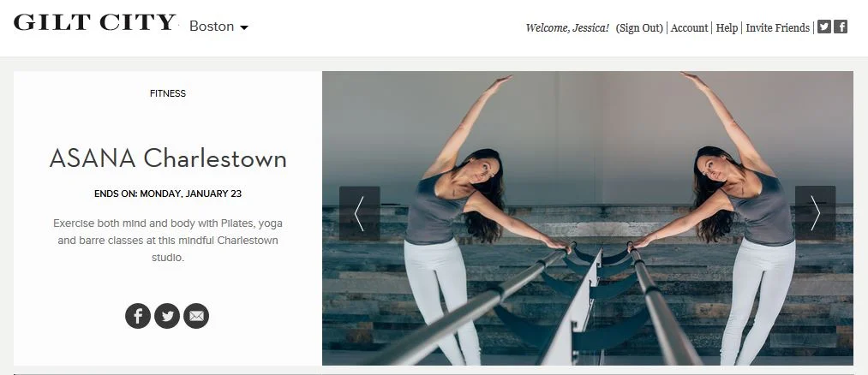Click the barre studio hero photo
This screenshot has width=868, height=375.
click(x=587, y=218)
